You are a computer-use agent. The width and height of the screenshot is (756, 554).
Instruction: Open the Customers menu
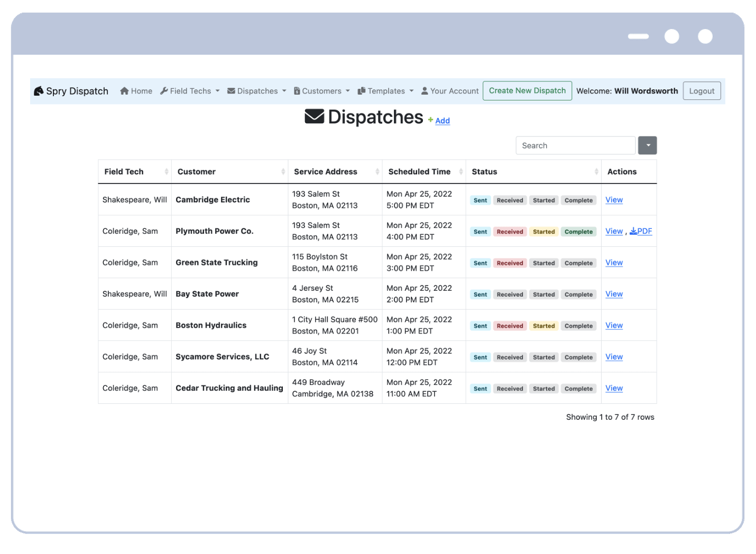[x=322, y=91]
